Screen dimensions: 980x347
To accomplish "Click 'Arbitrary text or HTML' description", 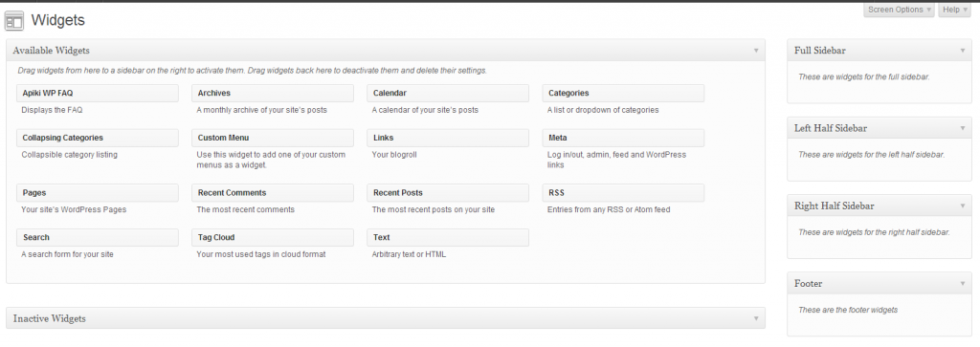I will point(409,254).
